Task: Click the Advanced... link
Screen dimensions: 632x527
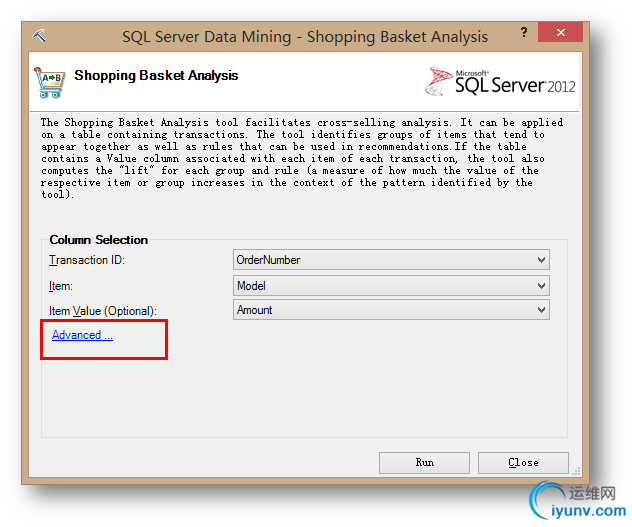Action: coord(82,335)
